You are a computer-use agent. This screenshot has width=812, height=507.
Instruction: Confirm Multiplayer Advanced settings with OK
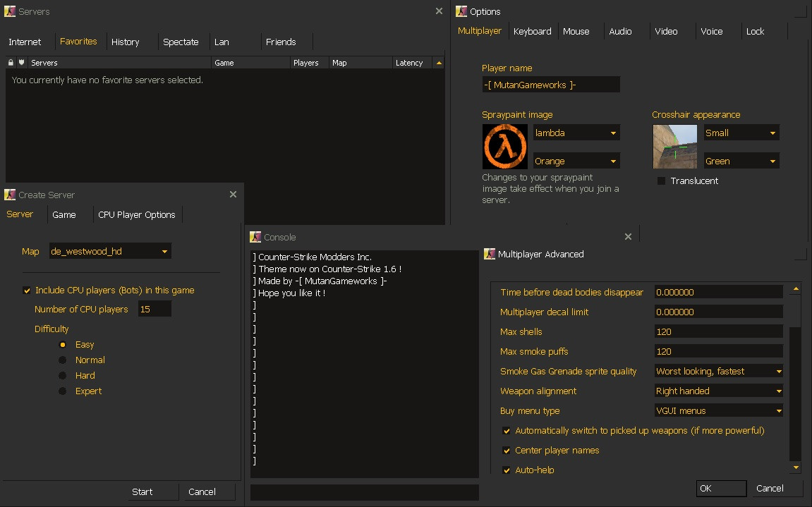720,488
